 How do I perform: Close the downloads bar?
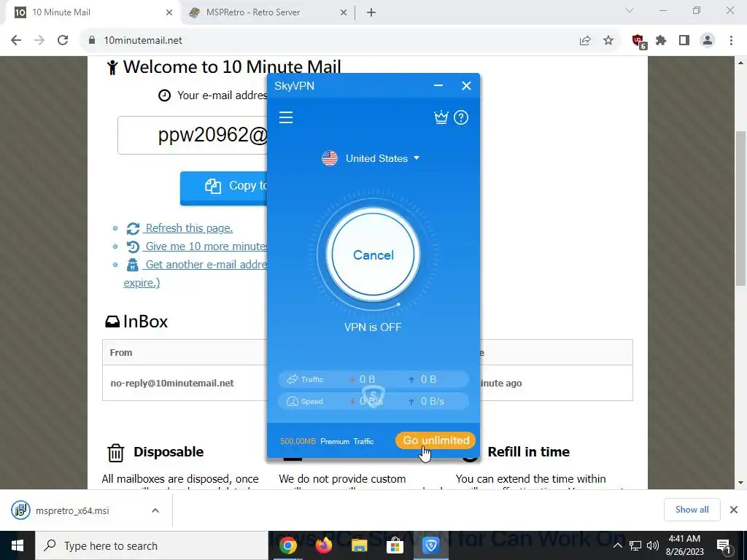(x=734, y=510)
